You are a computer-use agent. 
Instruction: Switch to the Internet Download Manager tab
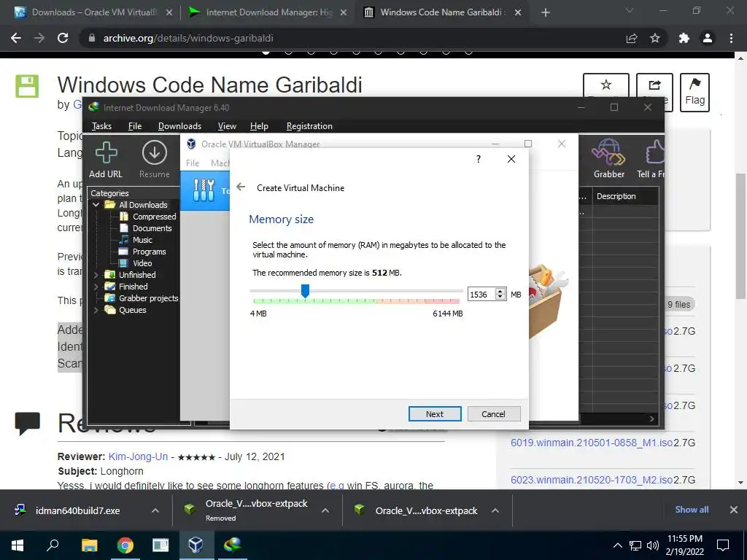[x=268, y=12]
